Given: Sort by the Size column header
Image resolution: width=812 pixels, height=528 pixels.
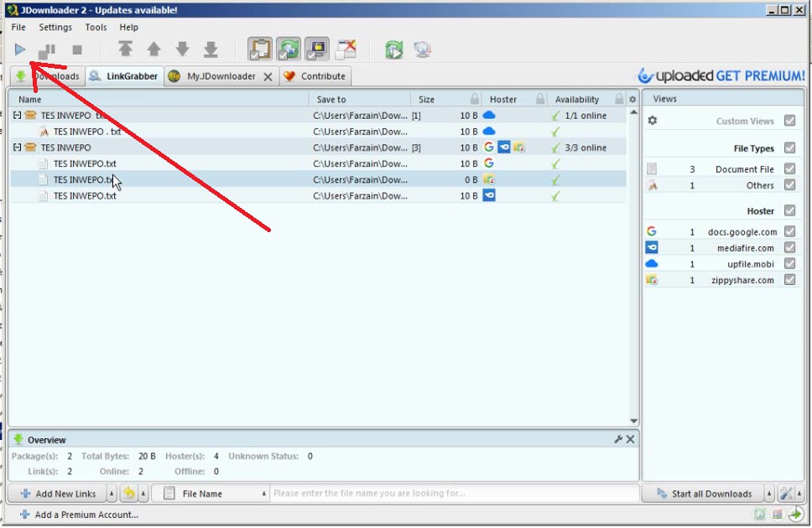Looking at the screenshot, I should pos(426,100).
